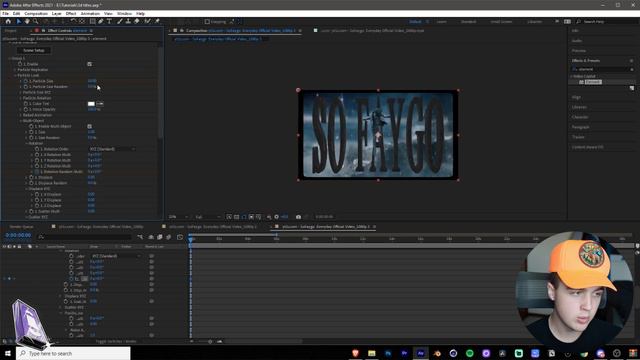Pick the Hand tool
This screenshot has height=360, width=640.
point(27,21)
